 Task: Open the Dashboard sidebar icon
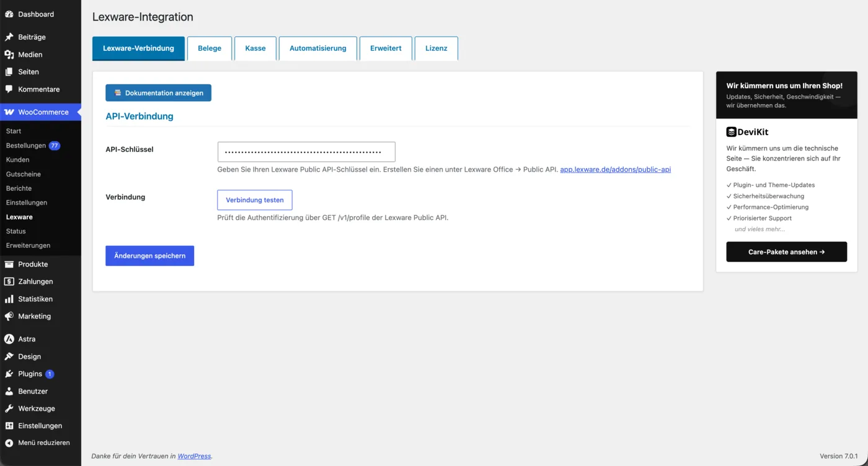(x=9, y=14)
